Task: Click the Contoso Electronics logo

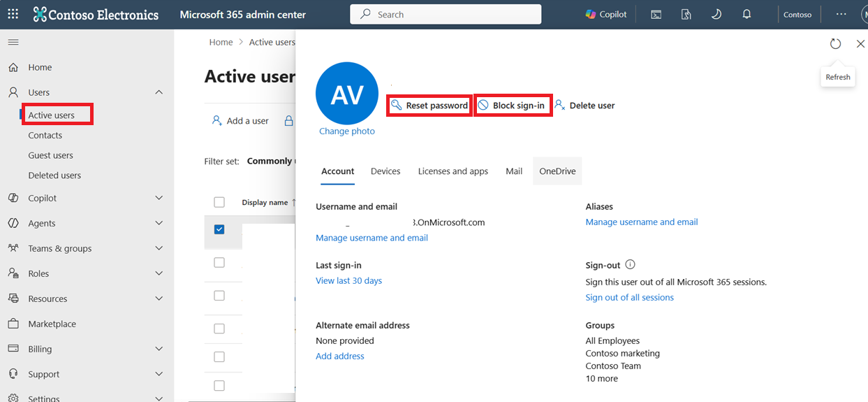Action: point(96,14)
